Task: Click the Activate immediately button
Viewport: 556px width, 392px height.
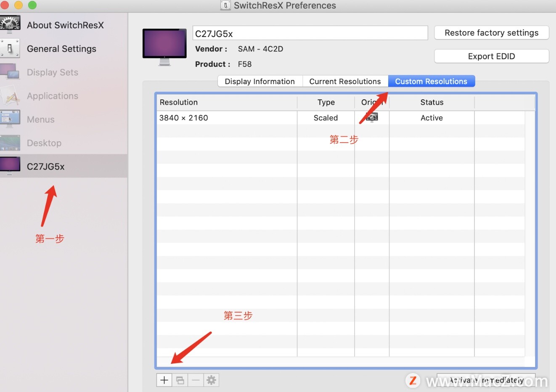Action: click(x=486, y=380)
